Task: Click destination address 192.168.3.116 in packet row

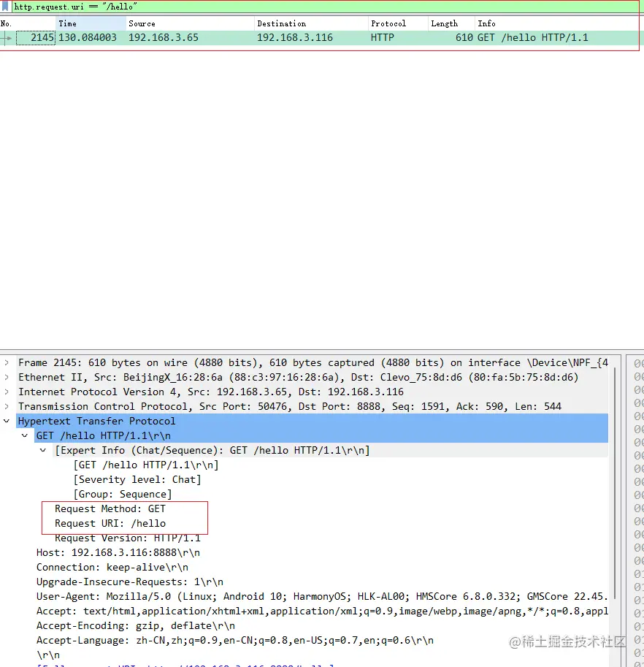Action: pos(295,37)
